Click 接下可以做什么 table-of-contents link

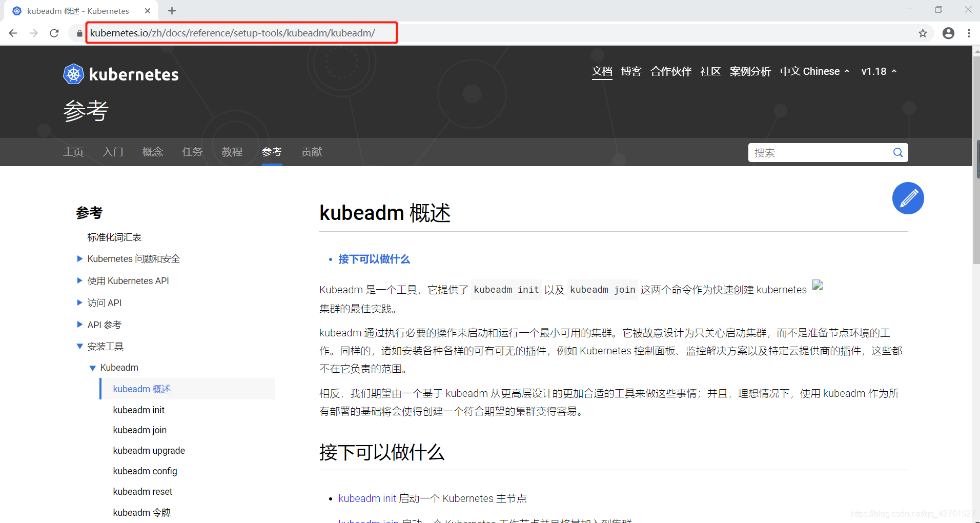point(374,259)
